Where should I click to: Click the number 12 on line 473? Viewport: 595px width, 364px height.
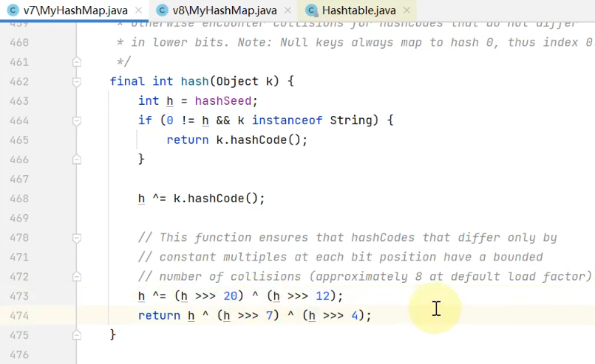[x=323, y=296]
